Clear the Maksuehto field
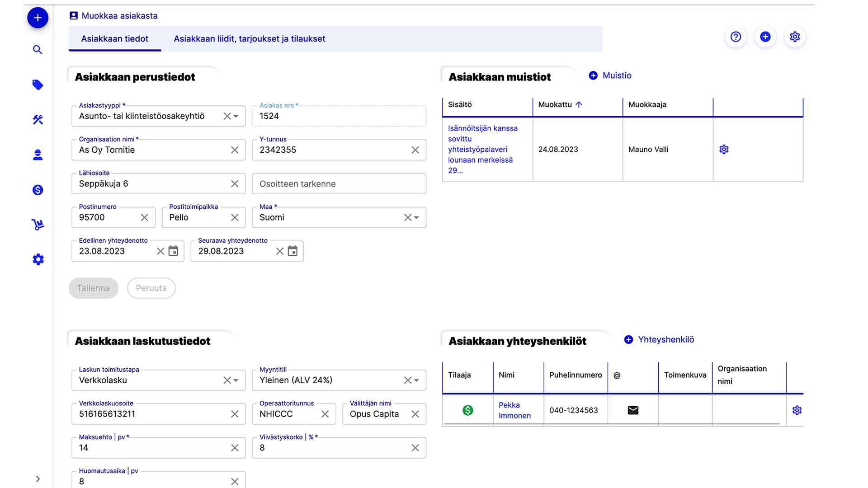This screenshot has width=868, height=488. [235, 448]
